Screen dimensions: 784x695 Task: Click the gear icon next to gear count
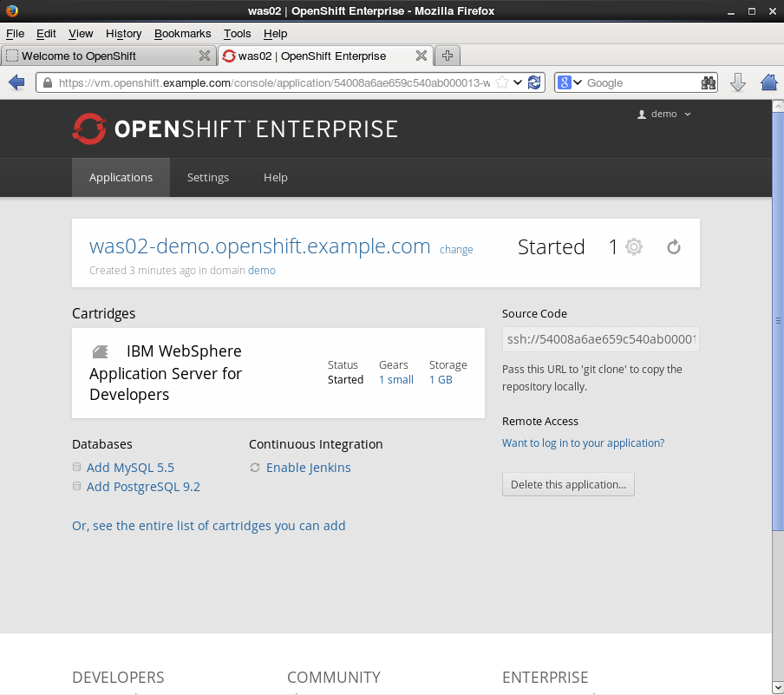(x=634, y=246)
